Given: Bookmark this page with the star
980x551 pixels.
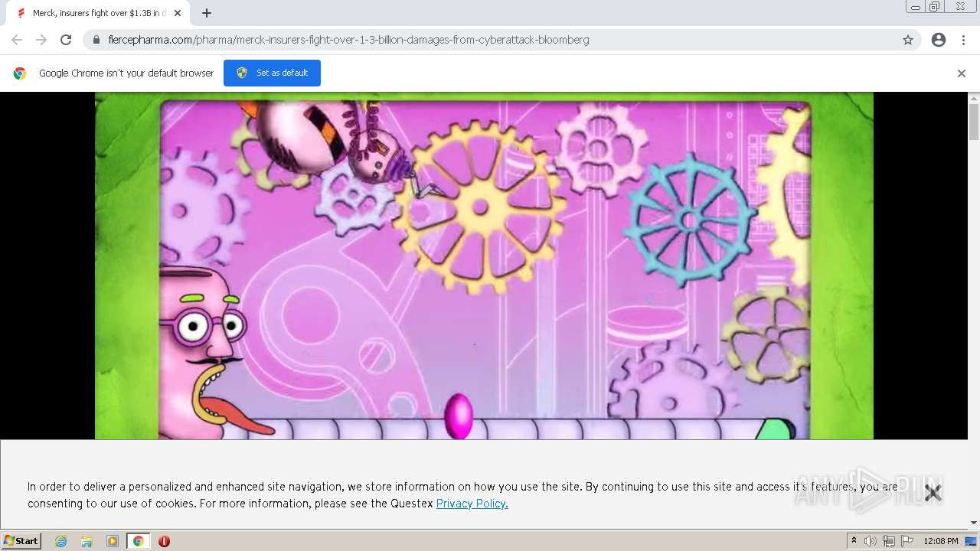Looking at the screenshot, I should tap(908, 40).
